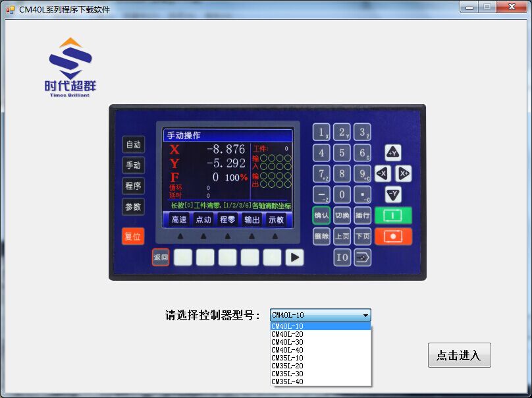532x398 pixels.
Task: Collapse the controller model dropdown arrow
Action: [365, 316]
